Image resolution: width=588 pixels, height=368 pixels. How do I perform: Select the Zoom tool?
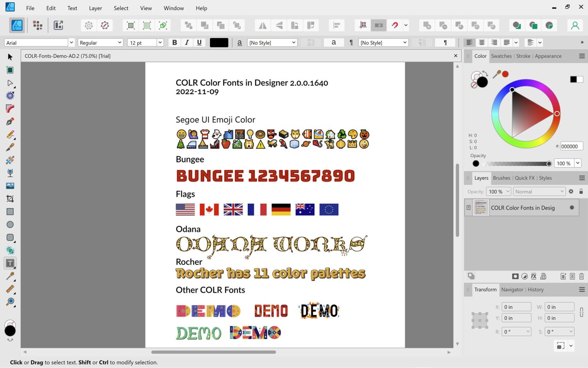[x=10, y=301]
